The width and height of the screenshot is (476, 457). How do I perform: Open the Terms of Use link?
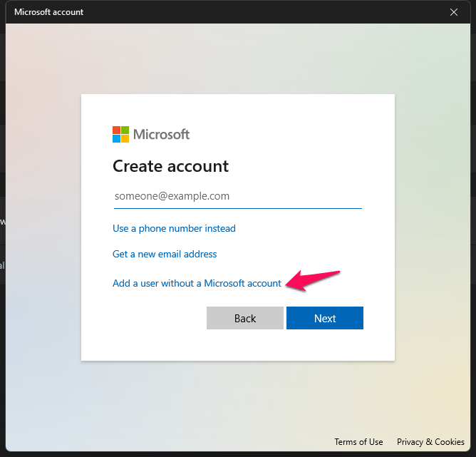point(358,442)
